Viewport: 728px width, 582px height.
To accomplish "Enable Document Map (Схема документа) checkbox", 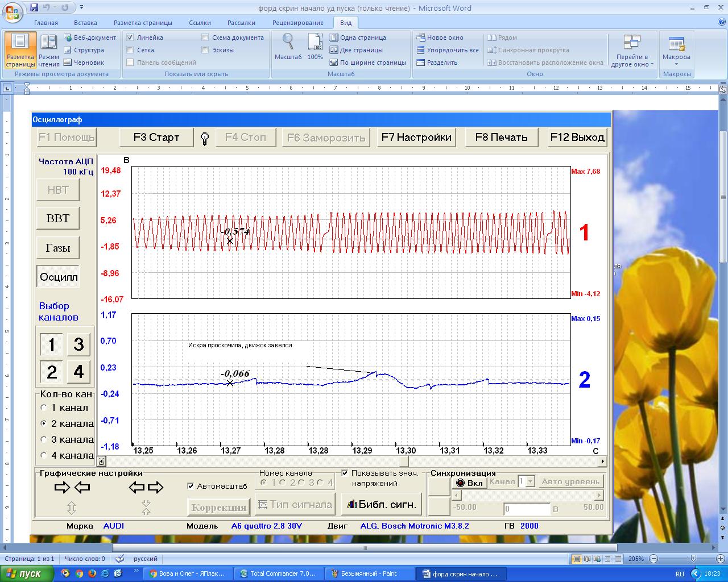I will pos(205,38).
